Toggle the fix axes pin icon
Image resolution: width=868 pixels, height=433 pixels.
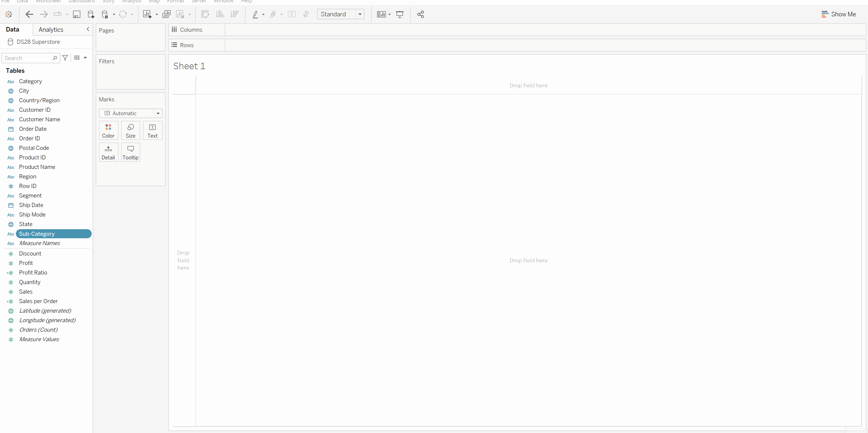pos(306,14)
